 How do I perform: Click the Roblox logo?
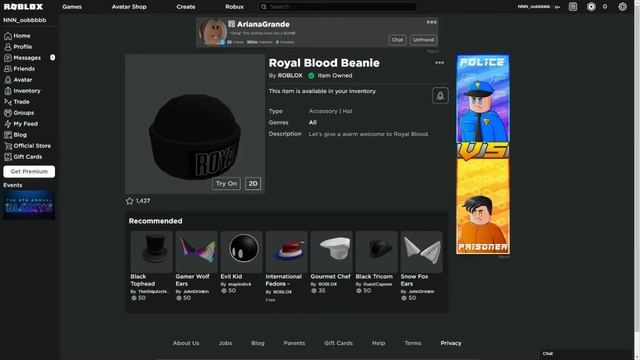pos(23,7)
